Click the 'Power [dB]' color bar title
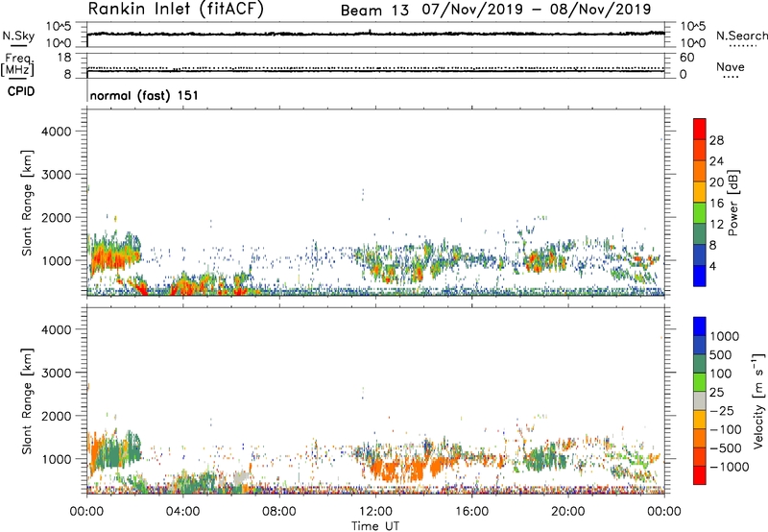Viewport: 768px width, 532px height. 732,203
